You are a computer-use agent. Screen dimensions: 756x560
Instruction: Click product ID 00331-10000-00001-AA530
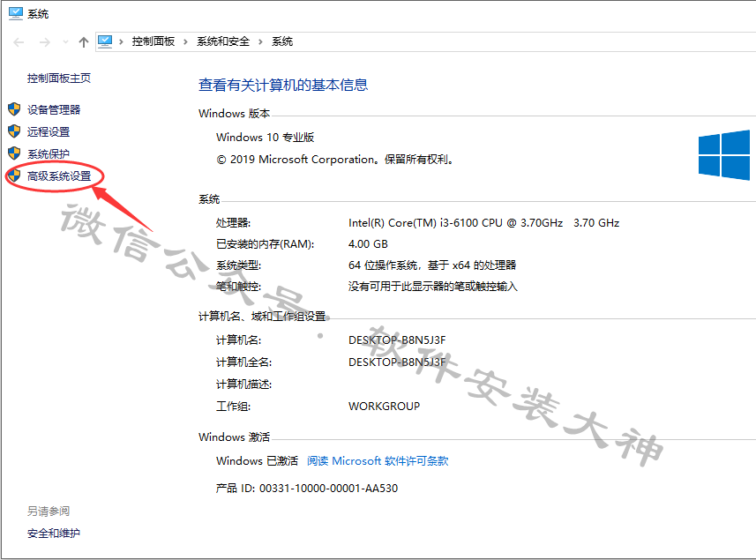[x=307, y=489]
